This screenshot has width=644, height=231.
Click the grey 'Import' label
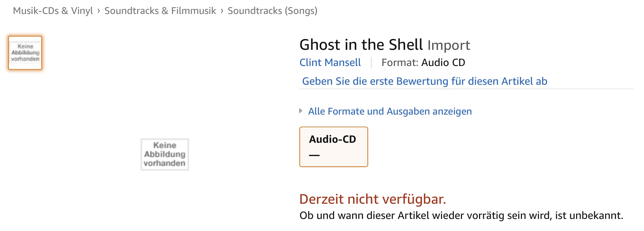pyautogui.click(x=449, y=45)
